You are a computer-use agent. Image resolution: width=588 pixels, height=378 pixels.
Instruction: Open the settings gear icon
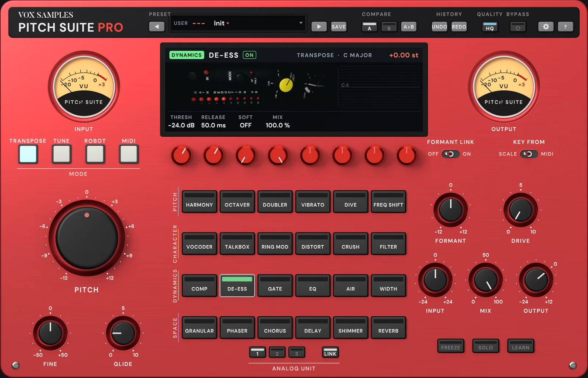point(546,26)
